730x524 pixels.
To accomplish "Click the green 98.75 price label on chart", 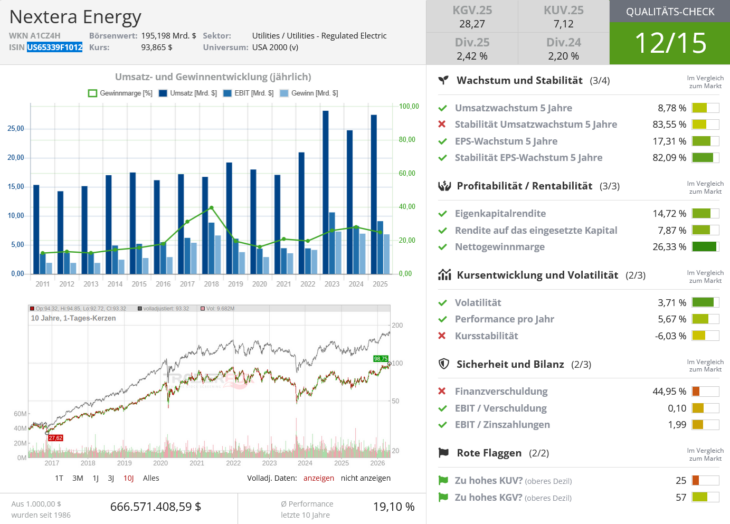I will point(380,358).
